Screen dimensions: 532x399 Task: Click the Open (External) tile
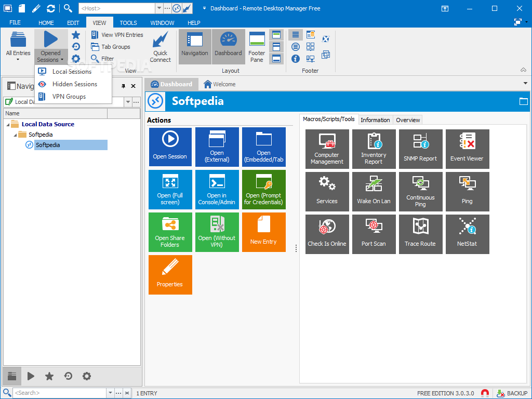tap(217, 147)
